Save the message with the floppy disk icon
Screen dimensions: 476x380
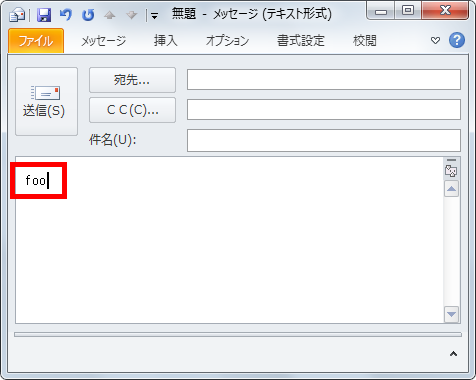coord(44,15)
